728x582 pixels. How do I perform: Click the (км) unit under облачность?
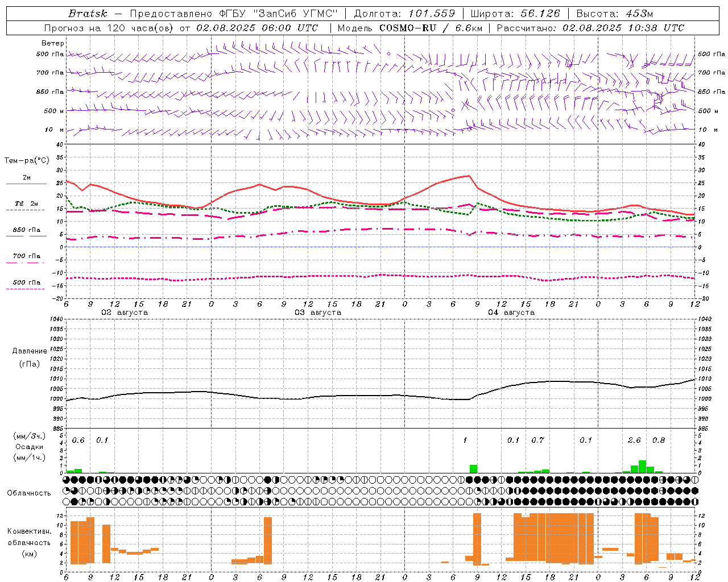29,554
